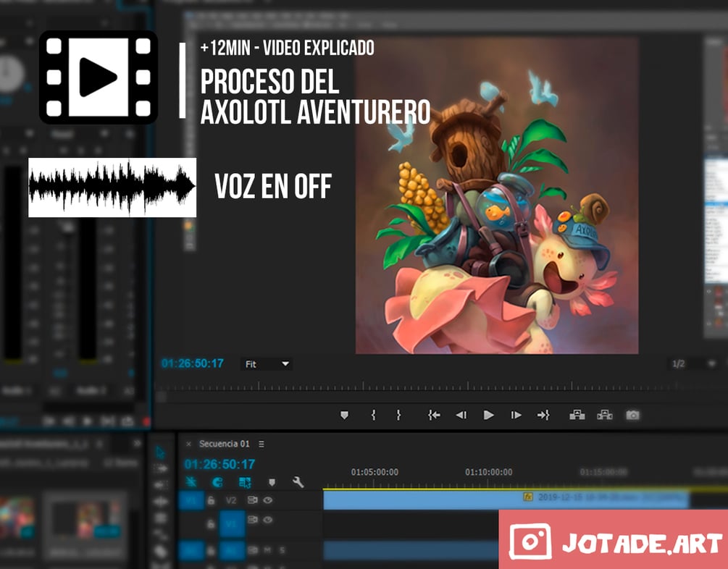Go to In point in Program Monitor
Viewport: 728px width, 569px height.
click(x=434, y=415)
